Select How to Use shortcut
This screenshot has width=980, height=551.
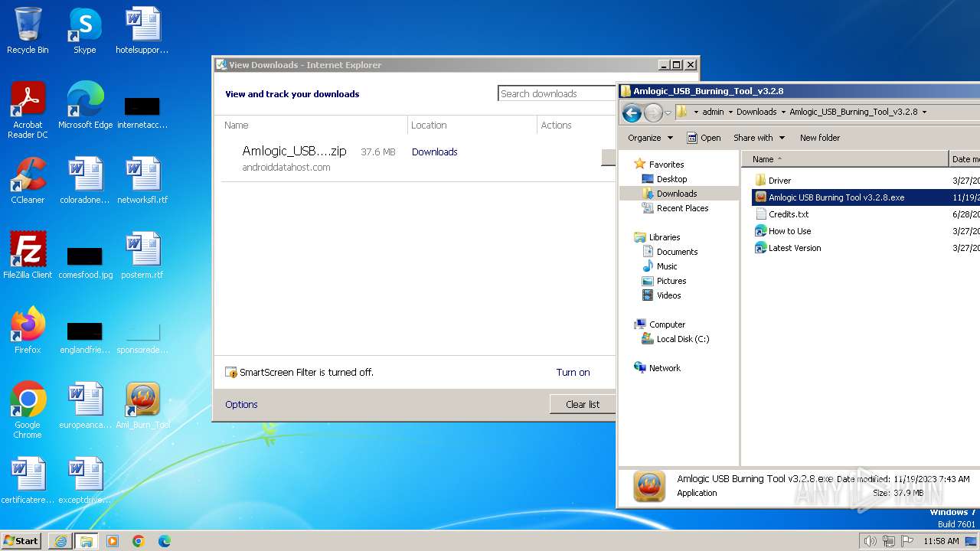[x=782, y=231]
